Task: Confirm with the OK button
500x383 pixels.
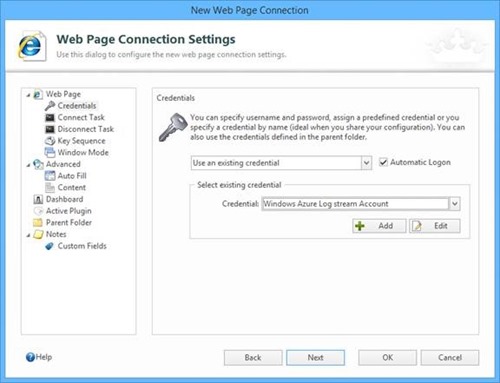Action: (x=387, y=358)
